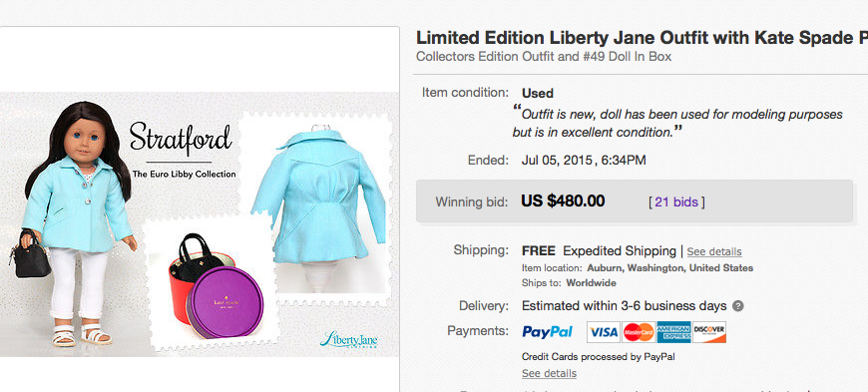Open See details next to Expedited Shipping
The image size is (868, 392).
pos(714,251)
